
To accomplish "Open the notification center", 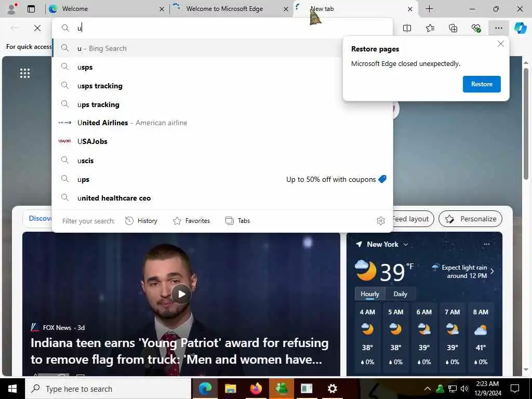I will 515,389.
